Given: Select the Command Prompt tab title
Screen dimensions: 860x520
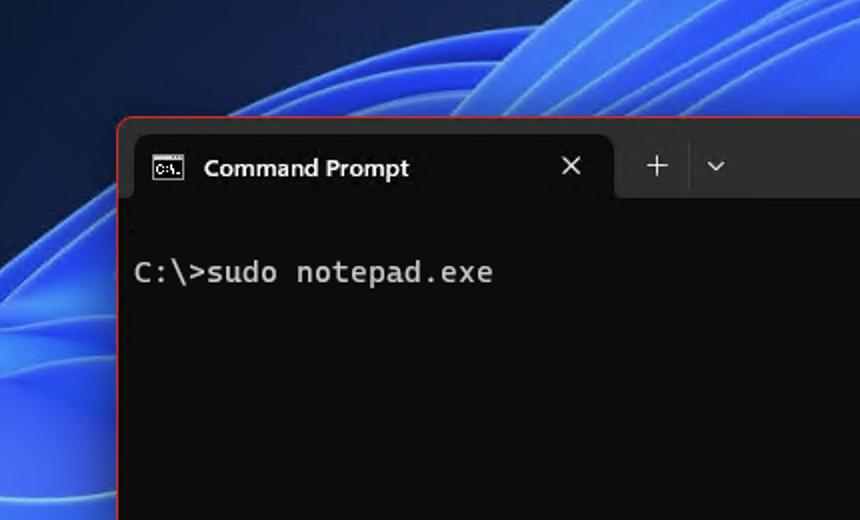Looking at the screenshot, I should tap(306, 168).
